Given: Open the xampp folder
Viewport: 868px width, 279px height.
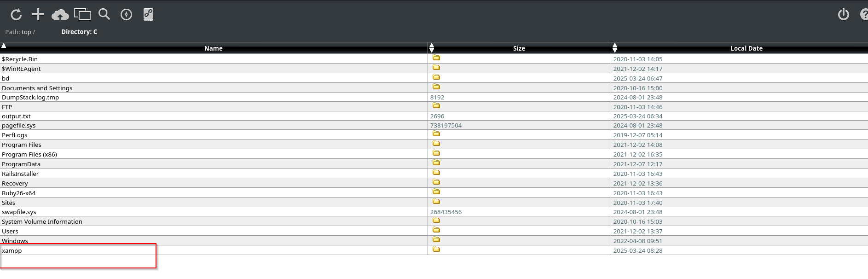Looking at the screenshot, I should [x=12, y=251].
